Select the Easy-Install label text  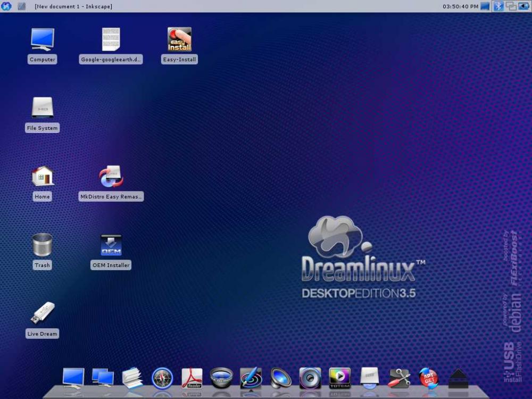tap(179, 60)
